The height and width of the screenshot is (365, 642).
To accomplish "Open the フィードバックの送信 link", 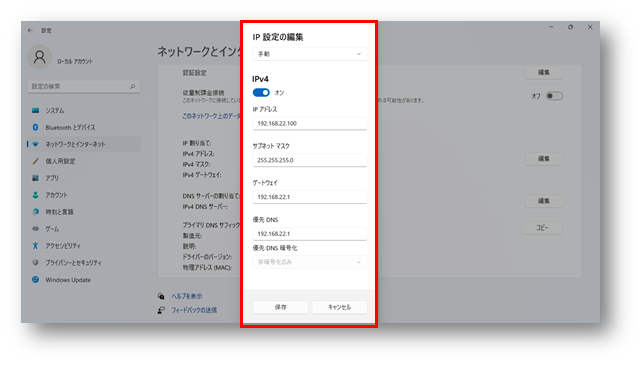I will pyautogui.click(x=194, y=310).
